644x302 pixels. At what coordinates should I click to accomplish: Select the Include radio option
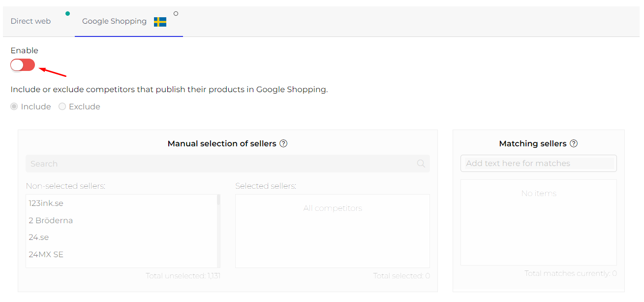tap(14, 106)
